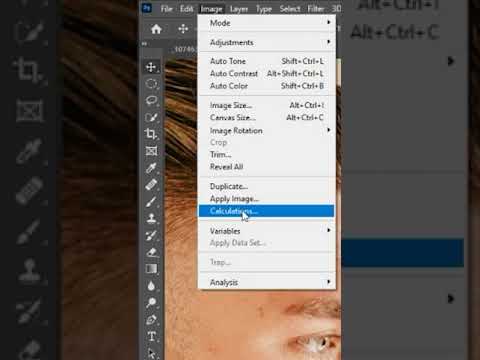This screenshot has width=480, height=360.
Task: Select the Clone Stamp tool
Action: [x=151, y=218]
